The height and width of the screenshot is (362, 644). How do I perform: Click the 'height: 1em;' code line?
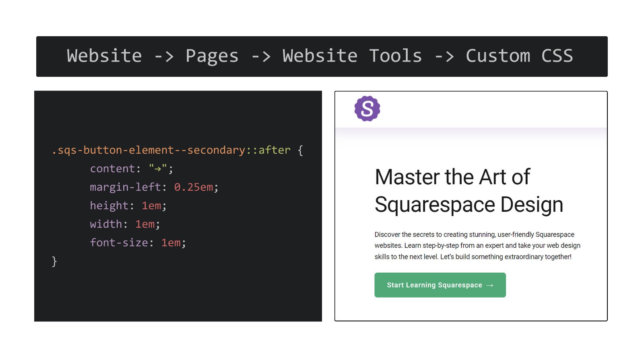pyautogui.click(x=128, y=206)
